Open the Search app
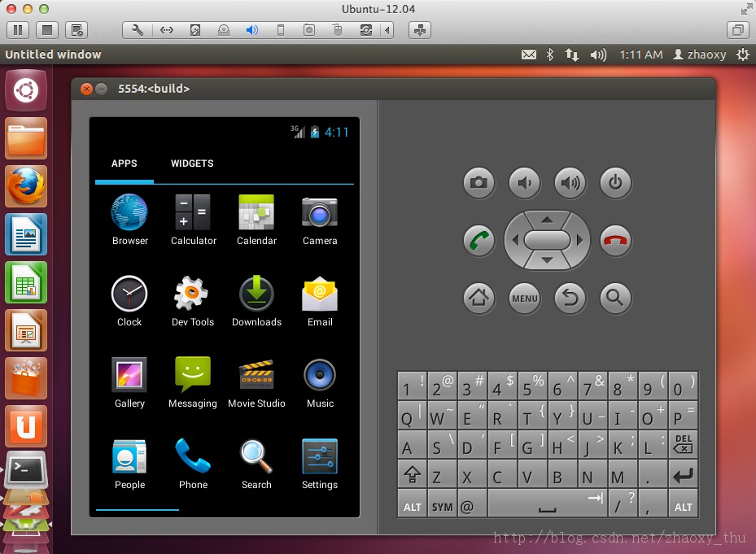Viewport: 756px width, 554px height. 256,464
